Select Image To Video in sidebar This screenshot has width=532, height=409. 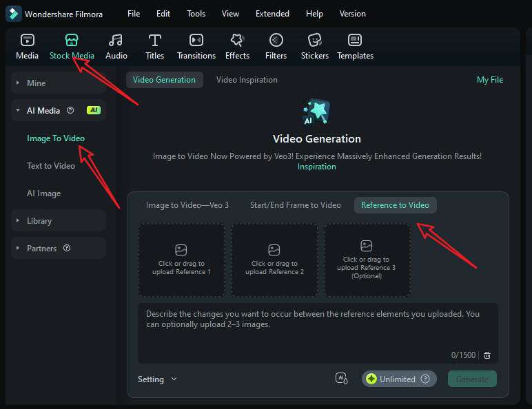click(56, 138)
